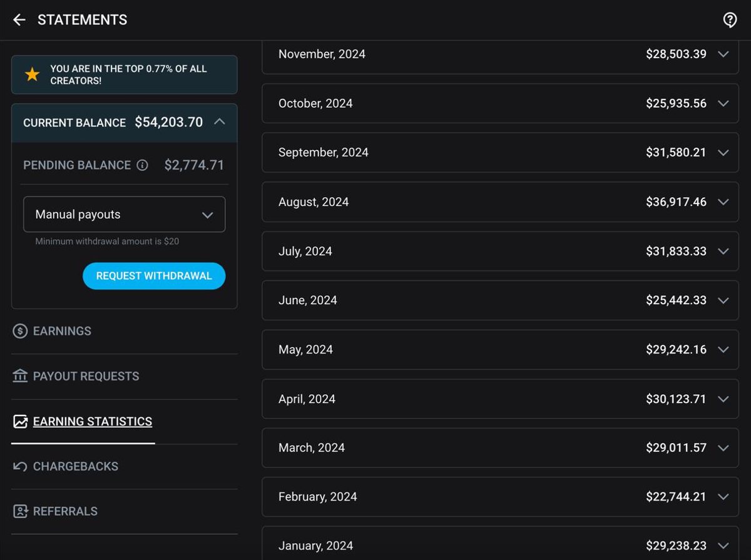The image size is (751, 560).
Task: Click the "April, 2024" month label
Action: (x=307, y=399)
